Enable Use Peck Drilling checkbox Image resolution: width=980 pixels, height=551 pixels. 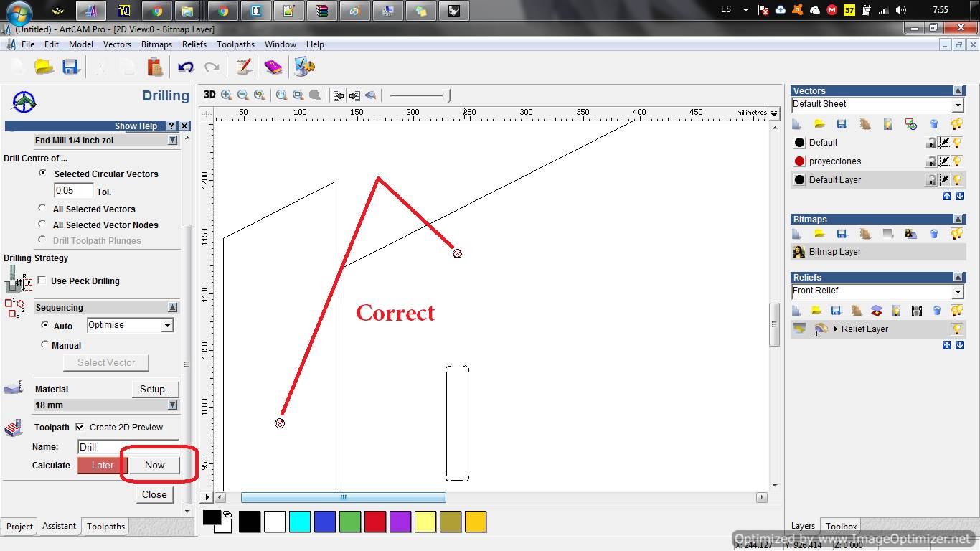coord(42,281)
